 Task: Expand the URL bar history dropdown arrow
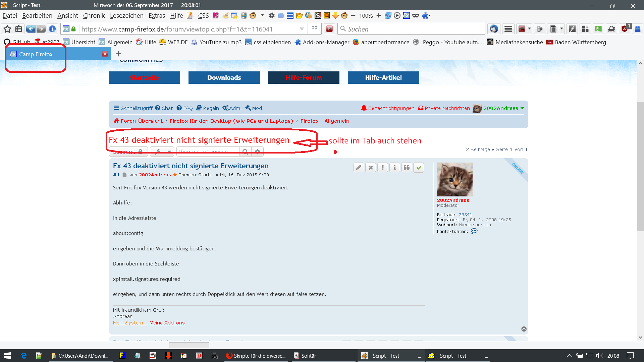pos(302,29)
